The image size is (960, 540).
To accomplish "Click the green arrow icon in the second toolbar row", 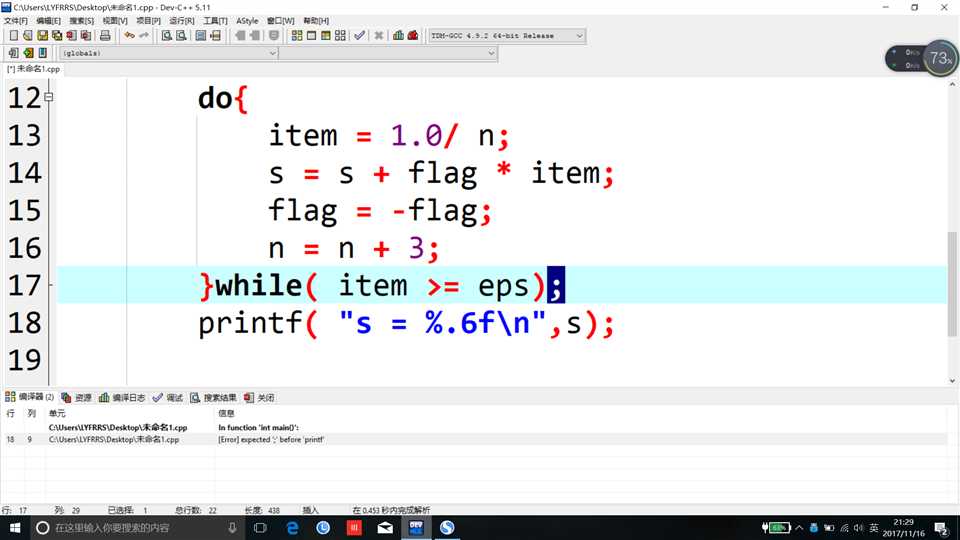I will pos(28,53).
